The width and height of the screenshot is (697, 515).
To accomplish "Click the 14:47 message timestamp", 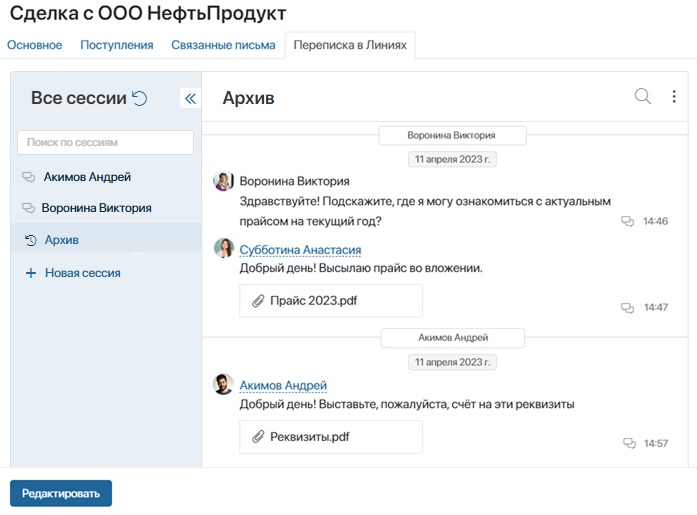I will [656, 307].
